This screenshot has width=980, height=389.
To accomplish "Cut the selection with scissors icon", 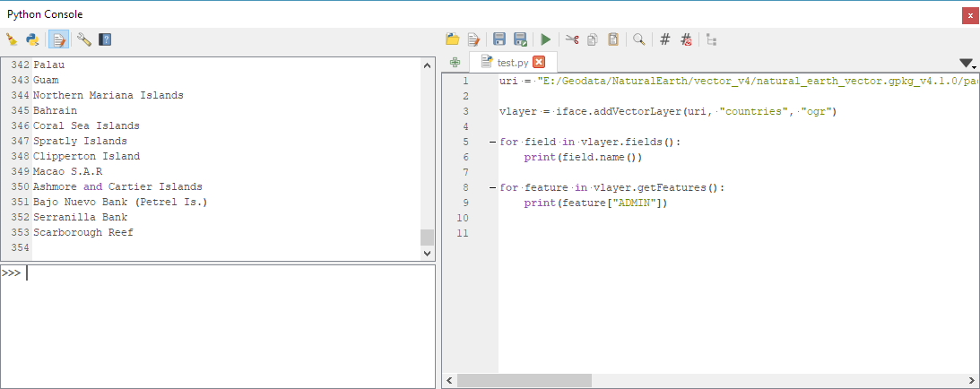I will tap(572, 40).
